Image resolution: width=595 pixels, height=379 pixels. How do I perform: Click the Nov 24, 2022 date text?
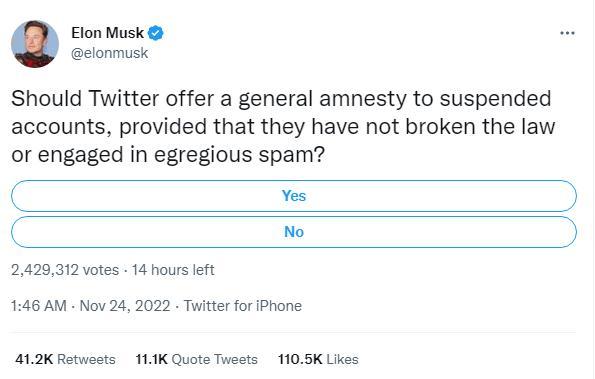pos(125,306)
